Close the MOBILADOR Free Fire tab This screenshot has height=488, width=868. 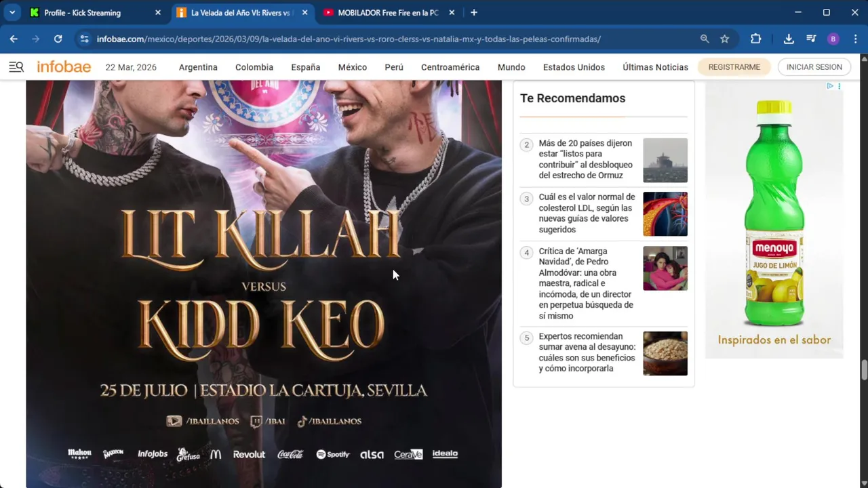pyautogui.click(x=452, y=12)
